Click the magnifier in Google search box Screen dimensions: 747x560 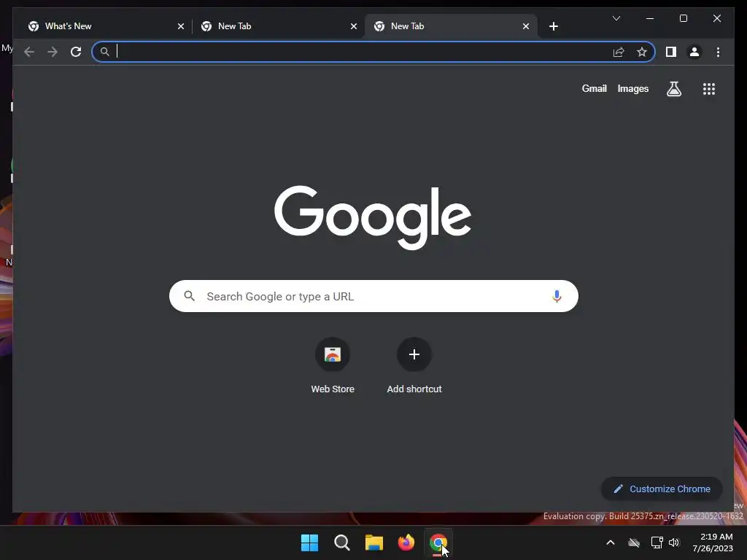189,296
